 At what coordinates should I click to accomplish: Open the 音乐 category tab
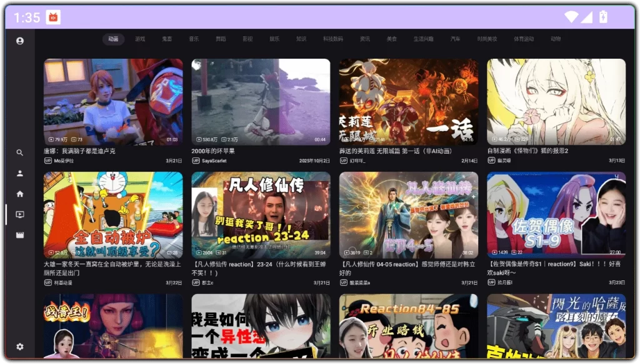[x=194, y=39]
